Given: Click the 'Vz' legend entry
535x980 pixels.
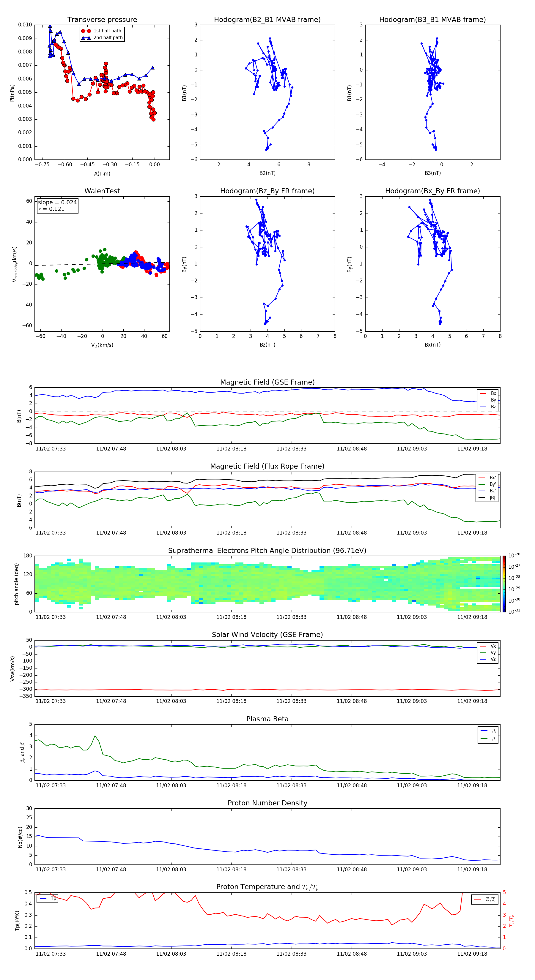Looking at the screenshot, I should pos(488,659).
